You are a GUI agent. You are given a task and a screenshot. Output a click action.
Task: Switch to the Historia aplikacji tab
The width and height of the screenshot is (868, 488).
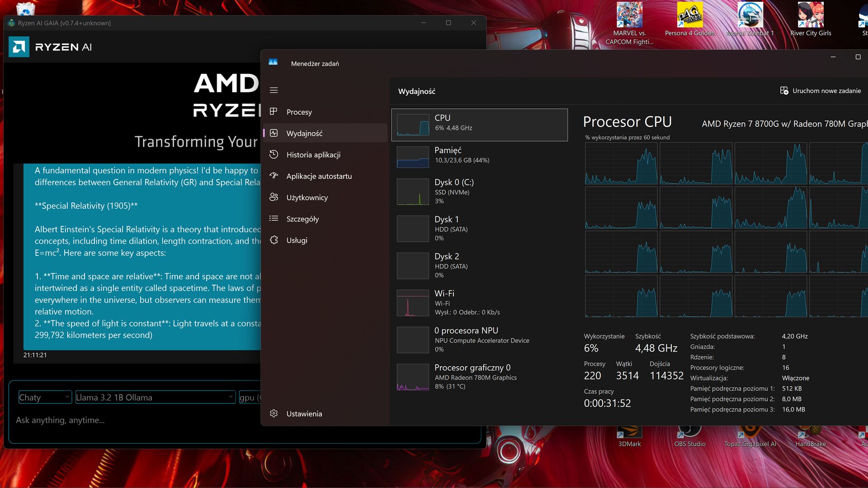pyautogui.click(x=325, y=155)
